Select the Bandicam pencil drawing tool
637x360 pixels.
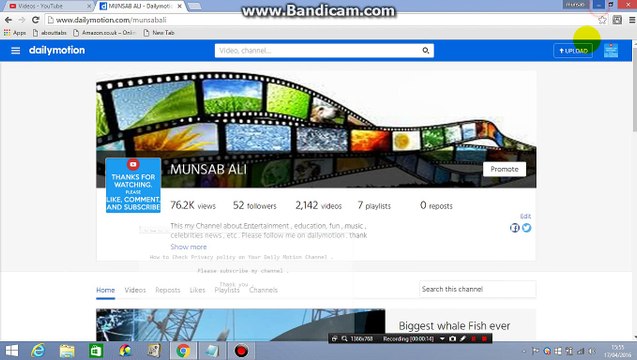[x=463, y=338]
